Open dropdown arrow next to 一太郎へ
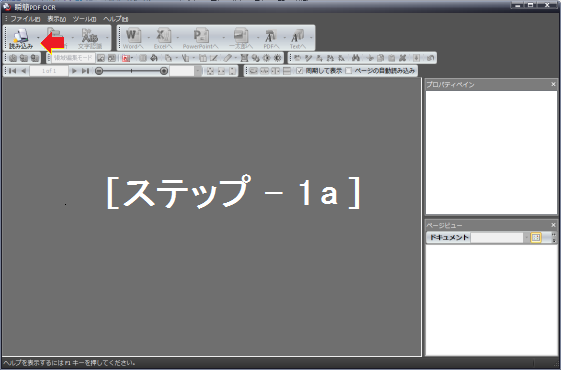The height and width of the screenshot is (370, 561). 258,37
